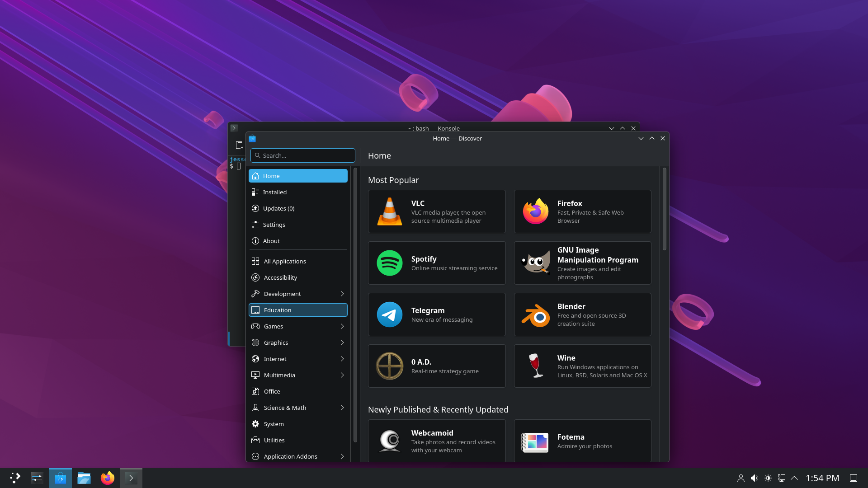Viewport: 868px width, 488px height.
Task: Focus the Discover search field
Action: click(x=303, y=155)
